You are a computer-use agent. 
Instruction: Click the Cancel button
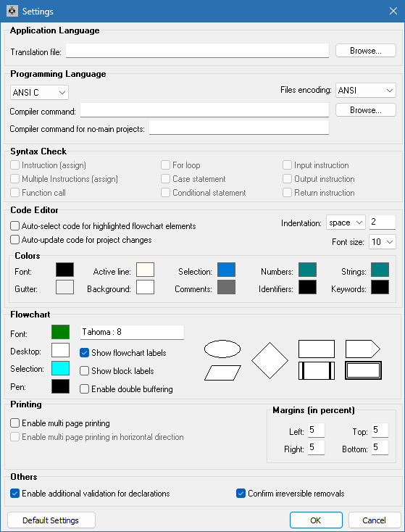tap(375, 520)
